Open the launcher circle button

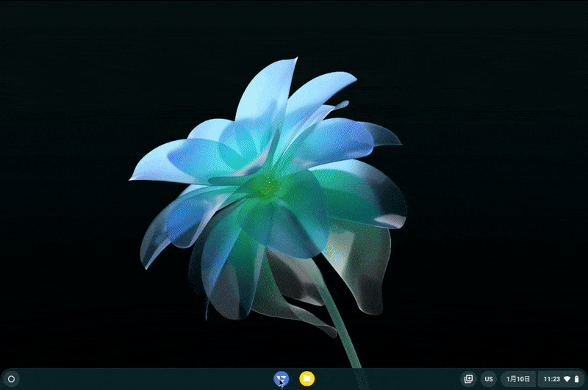click(x=11, y=379)
